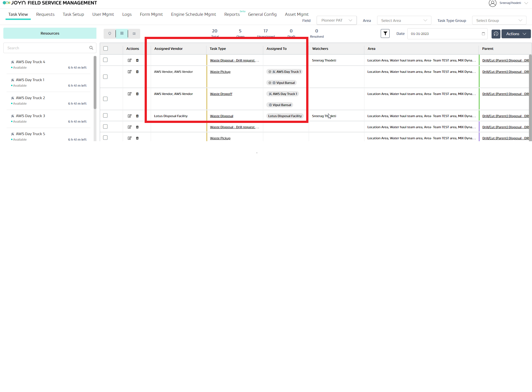Tick the first task row checkbox
Screen dimensions: 532x392
pos(105,60)
